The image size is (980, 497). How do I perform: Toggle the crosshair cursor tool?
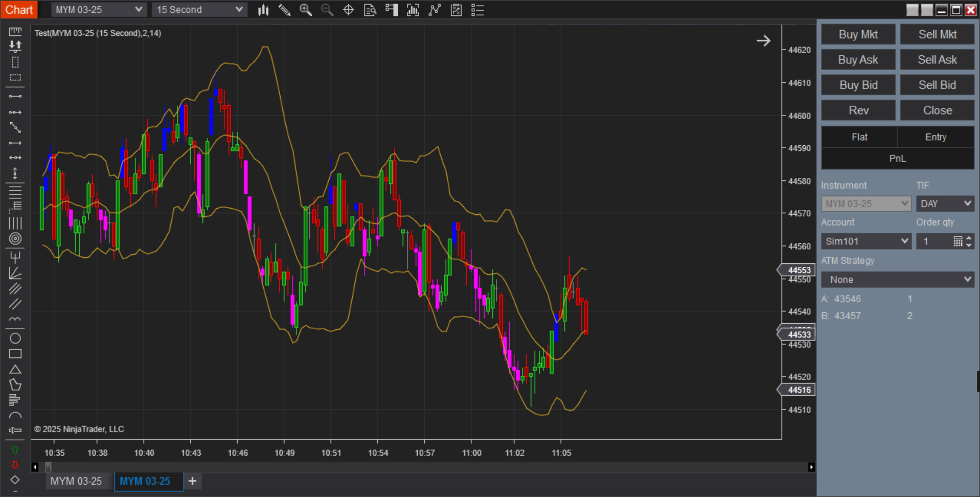349,10
